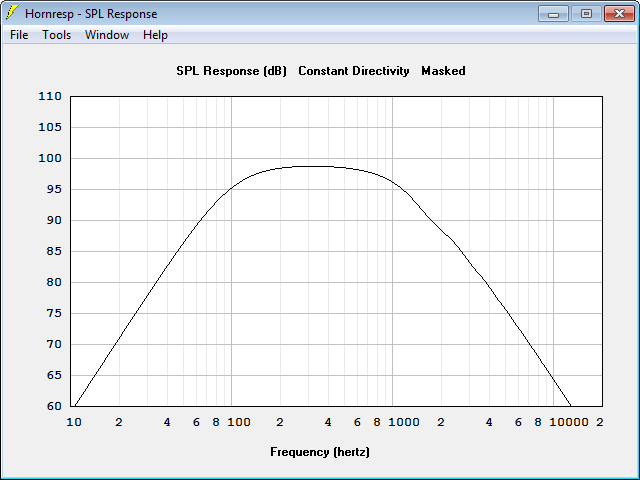Screen dimensions: 640x480
Task: Click the Frequency (hertz) axis label
Action: pos(320,452)
